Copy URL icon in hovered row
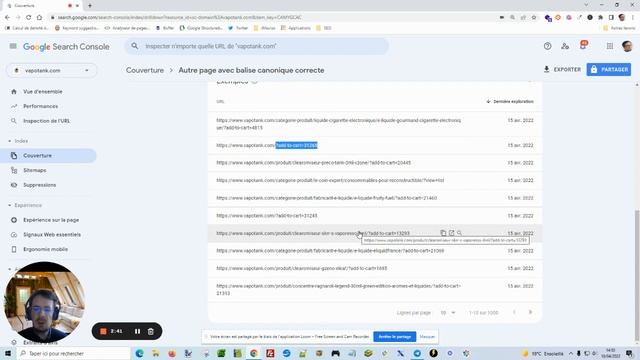Viewport: 640px width, 360px height. pos(443,233)
